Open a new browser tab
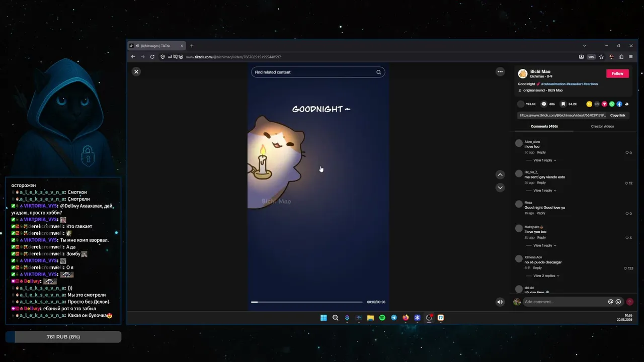The height and width of the screenshot is (362, 644). pos(191,46)
